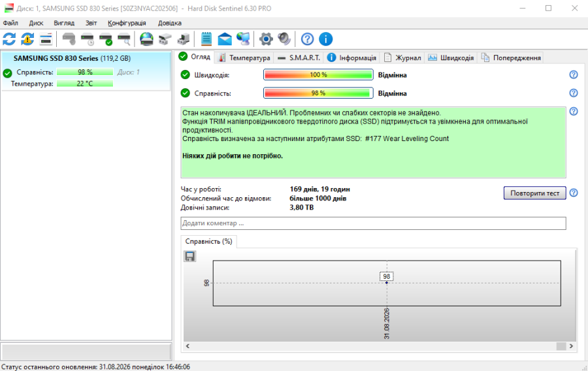Screen dimensions: 588x371
Task: Save the health graph using floppy icon
Action: click(x=189, y=256)
